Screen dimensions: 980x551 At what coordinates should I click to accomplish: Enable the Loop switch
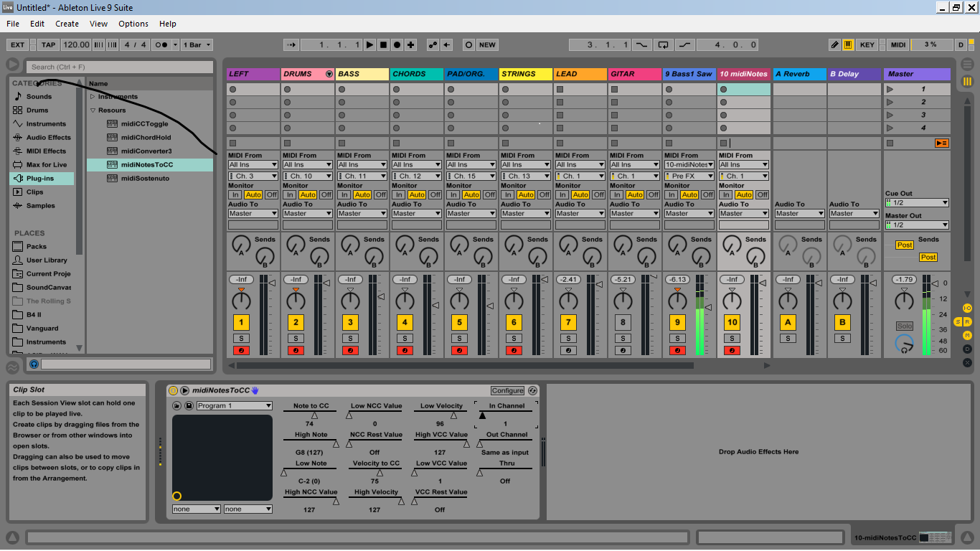[x=663, y=44]
